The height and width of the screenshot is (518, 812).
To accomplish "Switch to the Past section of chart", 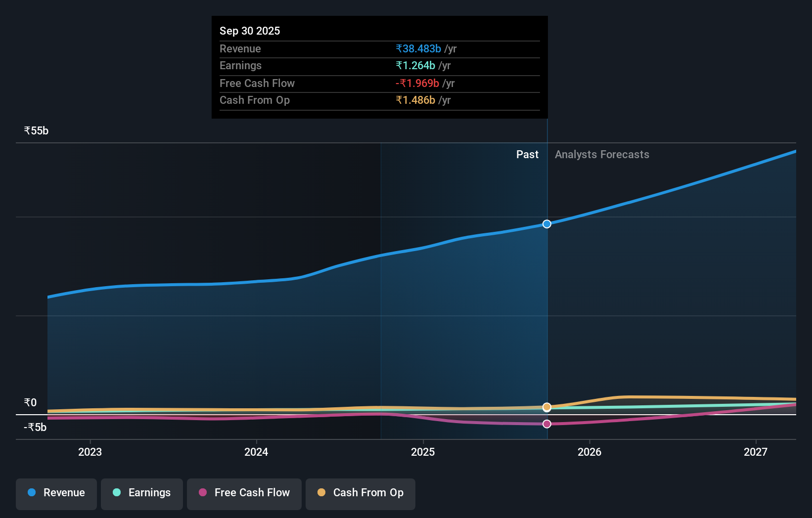I will click(527, 154).
